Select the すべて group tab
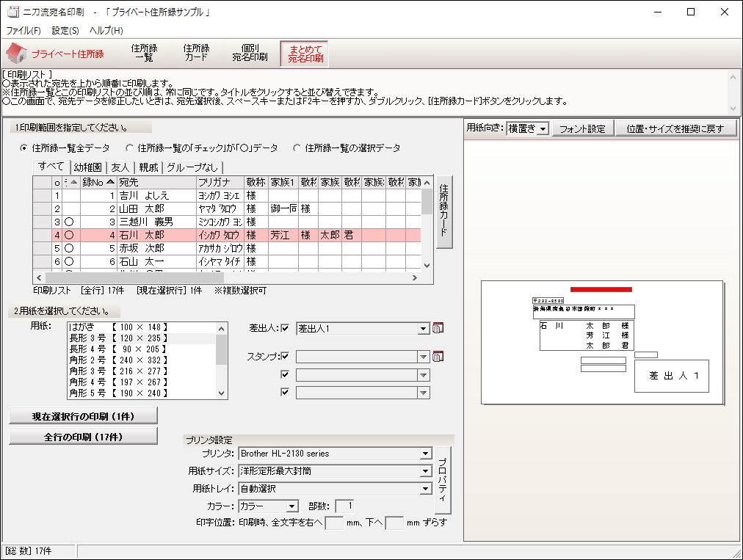Image resolution: width=743 pixels, height=560 pixels. coord(51,167)
